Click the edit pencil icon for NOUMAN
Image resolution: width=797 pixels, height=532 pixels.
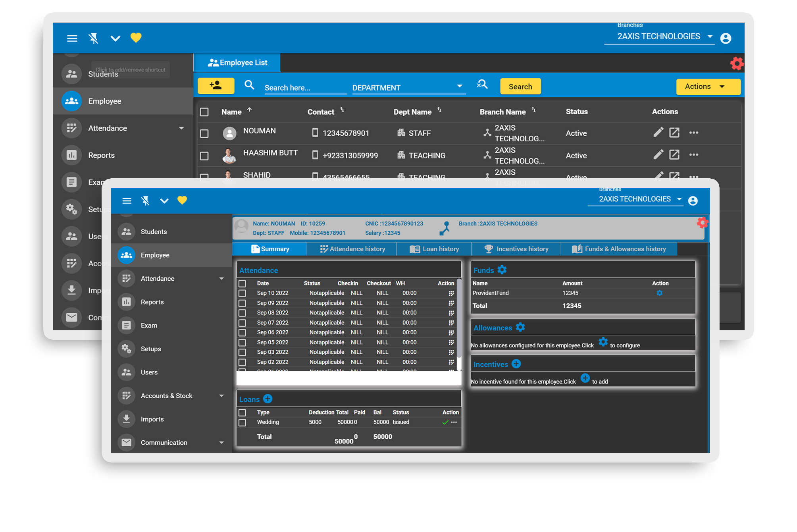click(658, 133)
